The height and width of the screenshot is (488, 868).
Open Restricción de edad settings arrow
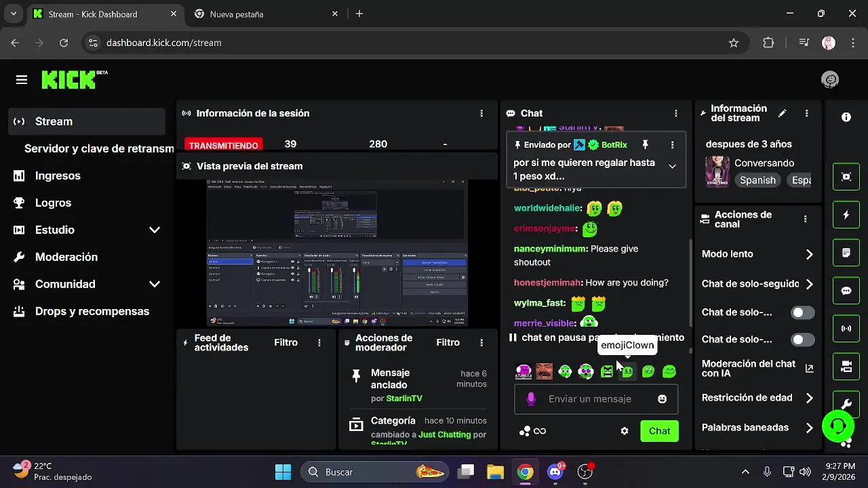809,398
